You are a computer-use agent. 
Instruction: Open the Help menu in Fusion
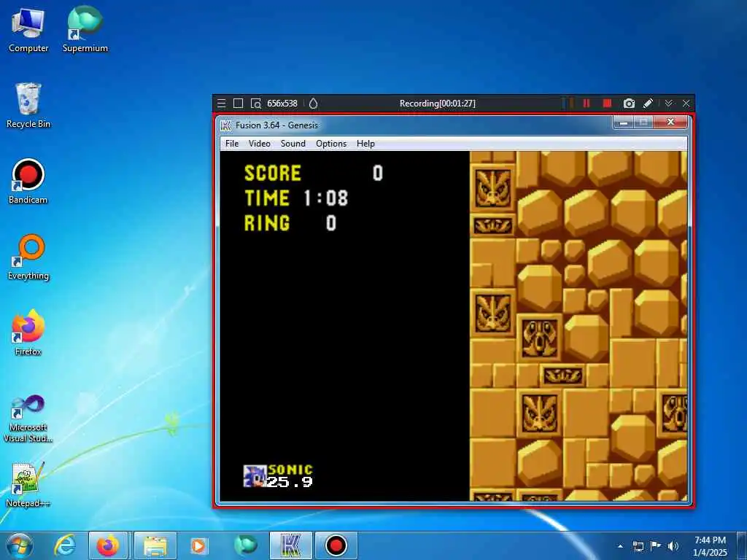click(x=365, y=144)
